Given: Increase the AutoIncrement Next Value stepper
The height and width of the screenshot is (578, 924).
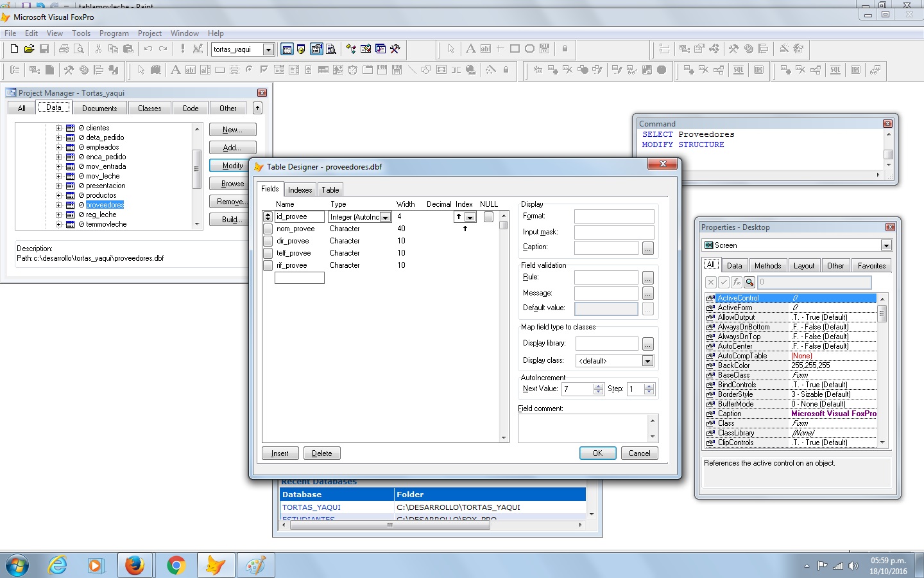Looking at the screenshot, I should [598, 386].
